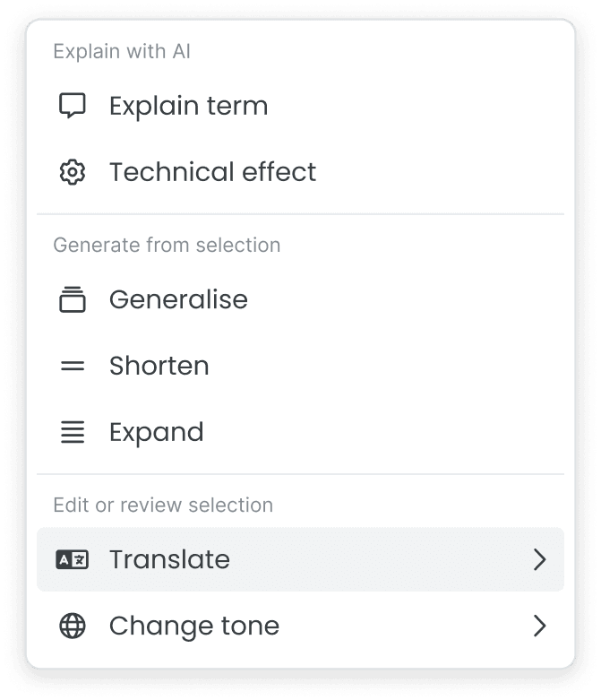The image size is (601, 700).
Task: Pick the Generalise label from the menu
Action: 178,299
